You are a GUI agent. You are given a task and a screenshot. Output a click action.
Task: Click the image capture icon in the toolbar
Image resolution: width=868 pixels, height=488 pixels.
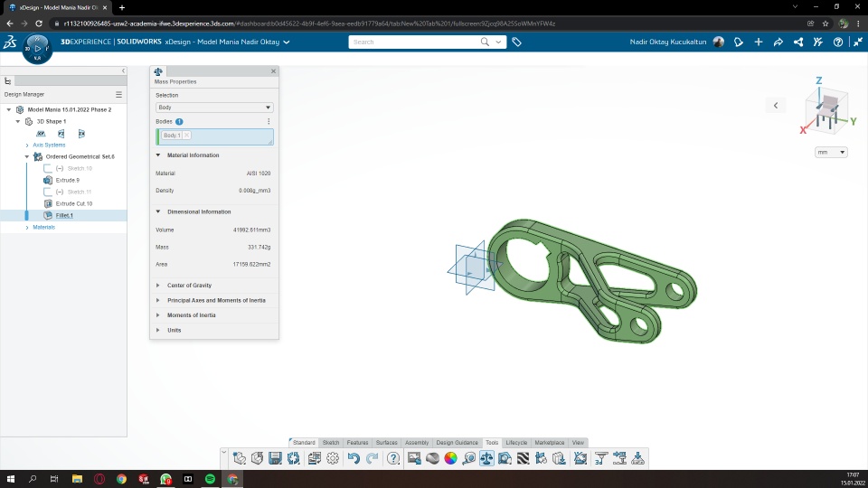coord(414,458)
